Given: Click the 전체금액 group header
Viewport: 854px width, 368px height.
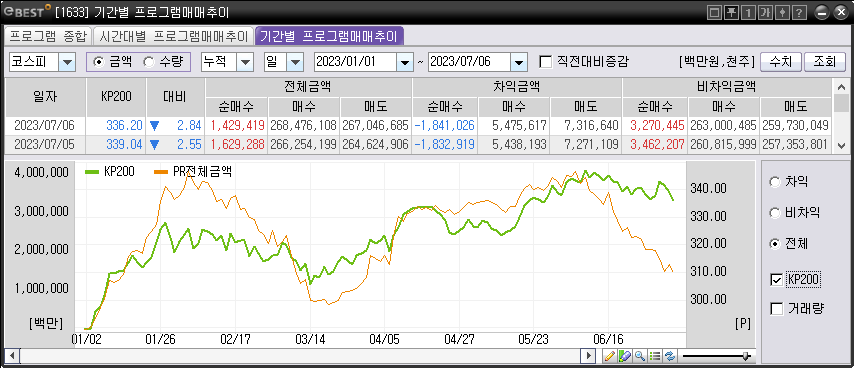Looking at the screenshot, I should [308, 87].
